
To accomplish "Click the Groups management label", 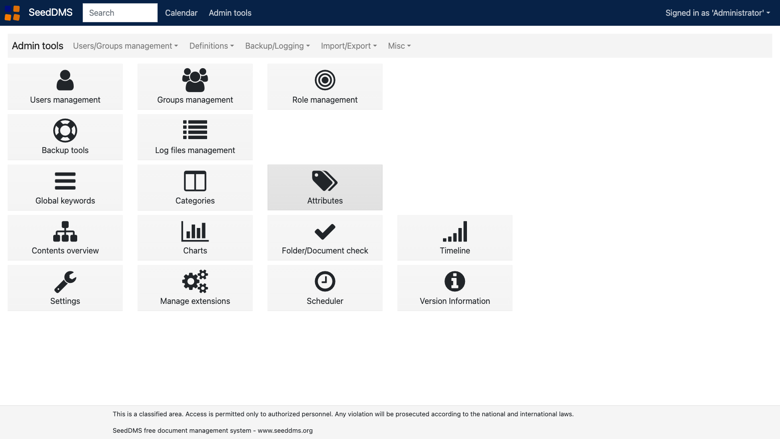I will point(195,100).
